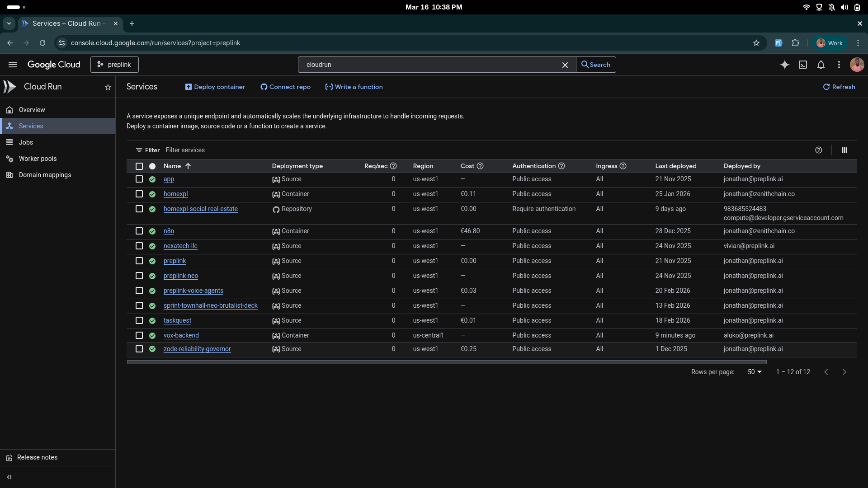The height and width of the screenshot is (488, 868).
Task: Open main navigation hamburger menu
Action: (x=13, y=65)
